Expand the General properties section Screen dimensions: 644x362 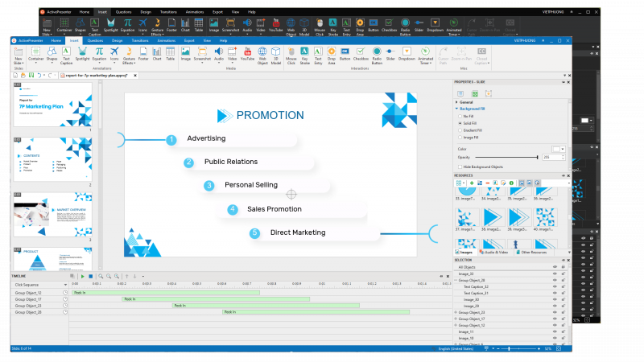point(457,102)
